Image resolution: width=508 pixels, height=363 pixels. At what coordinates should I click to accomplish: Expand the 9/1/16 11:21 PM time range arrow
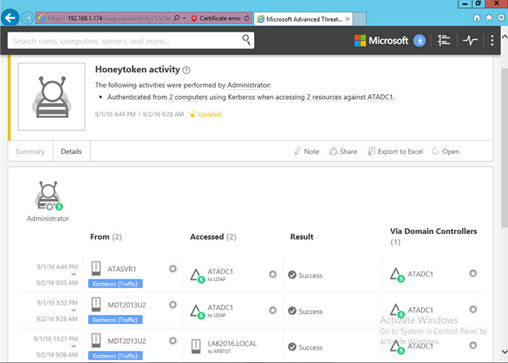74,347
